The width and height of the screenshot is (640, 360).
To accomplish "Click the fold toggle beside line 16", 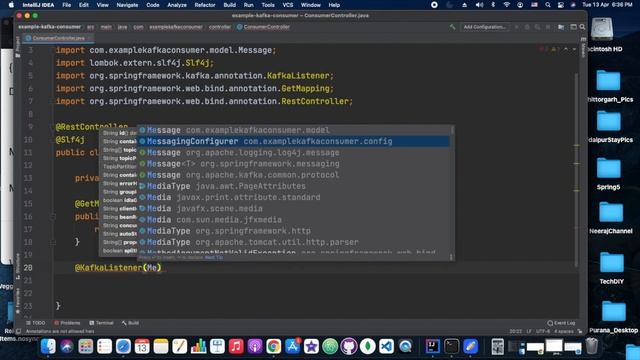I will pyautogui.click(x=53, y=216).
